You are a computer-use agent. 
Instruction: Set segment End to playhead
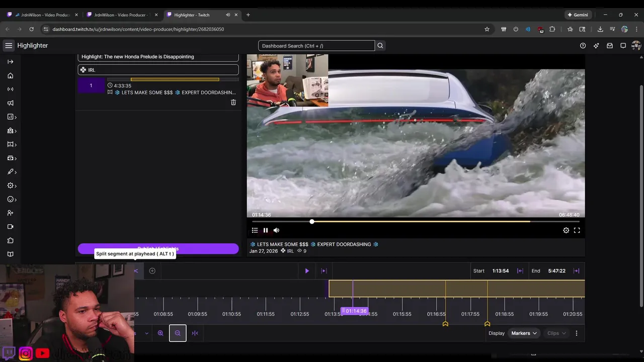coord(576,270)
